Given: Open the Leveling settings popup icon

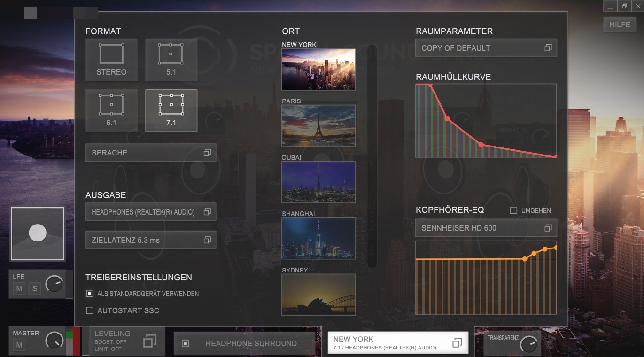Looking at the screenshot, I should [x=149, y=341].
